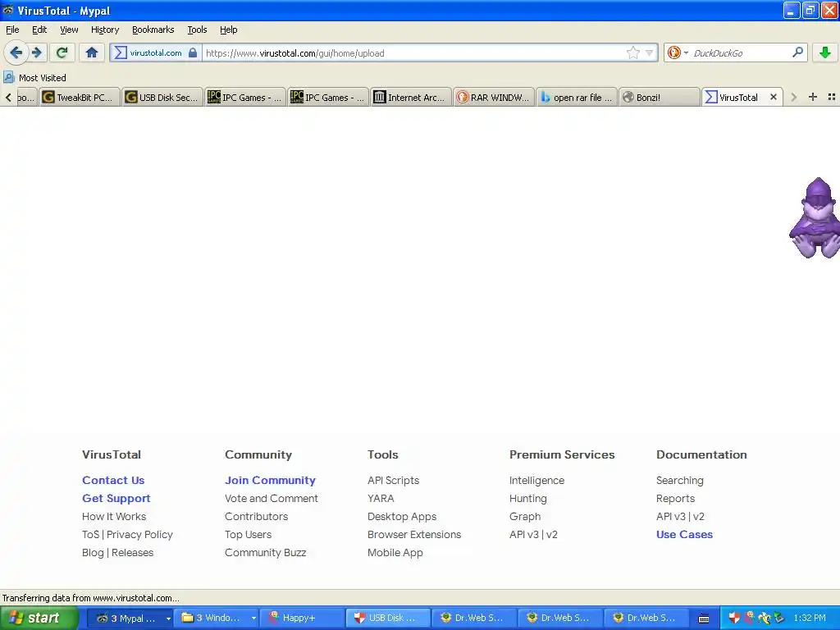Open the Browser Extensions link
The width and height of the screenshot is (840, 630).
pos(414,534)
